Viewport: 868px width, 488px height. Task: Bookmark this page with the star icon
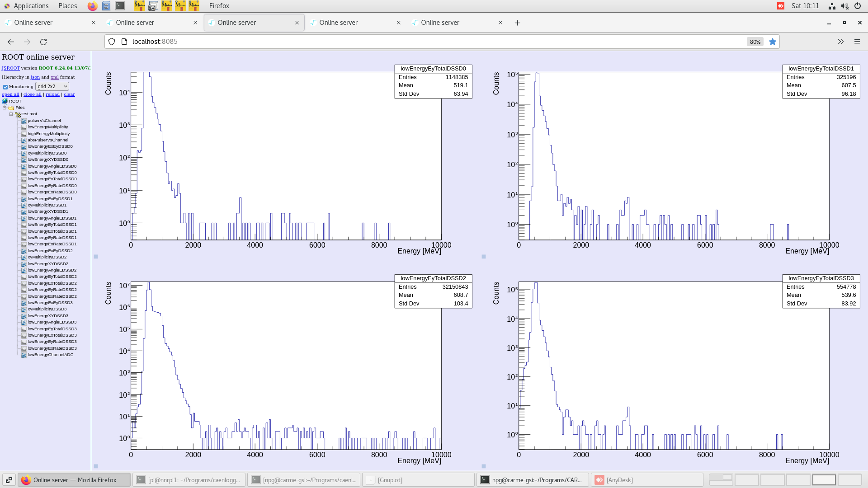[773, 42]
